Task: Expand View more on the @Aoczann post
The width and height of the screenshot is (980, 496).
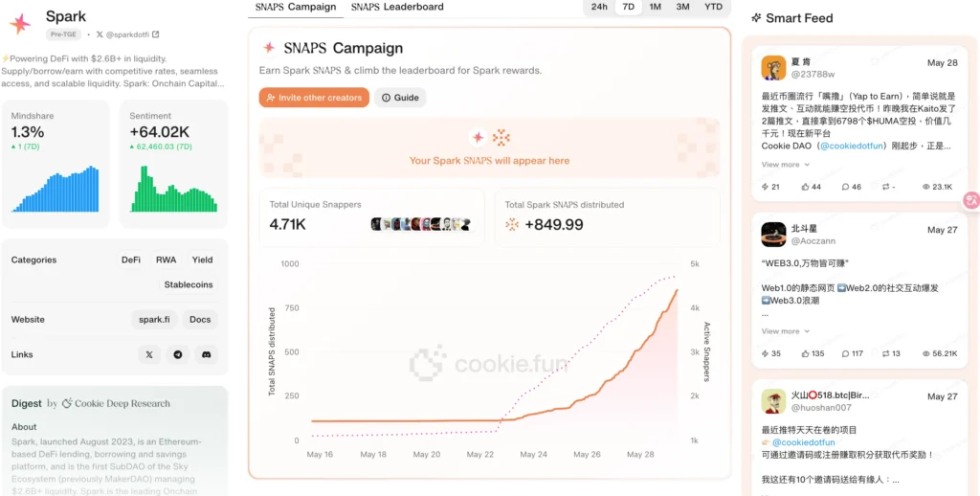Action: [x=785, y=331]
